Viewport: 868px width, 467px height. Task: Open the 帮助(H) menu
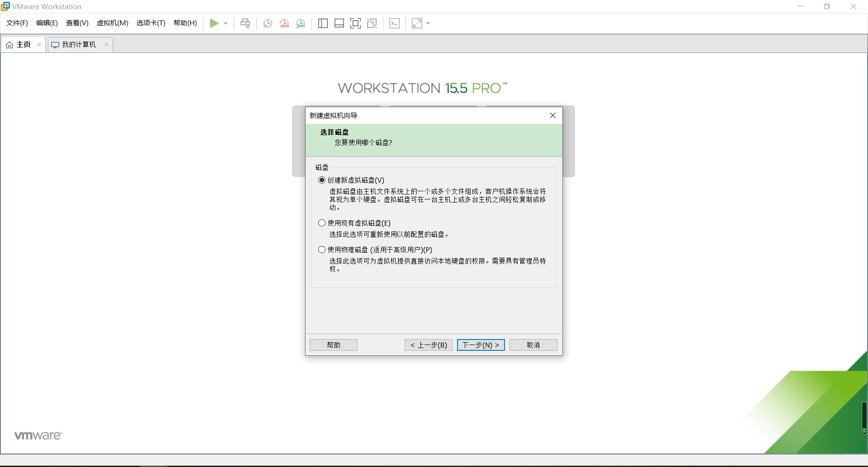[x=185, y=23]
